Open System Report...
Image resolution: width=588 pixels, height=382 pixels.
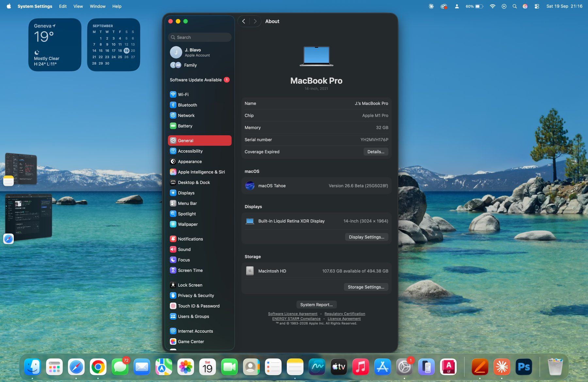(317, 305)
